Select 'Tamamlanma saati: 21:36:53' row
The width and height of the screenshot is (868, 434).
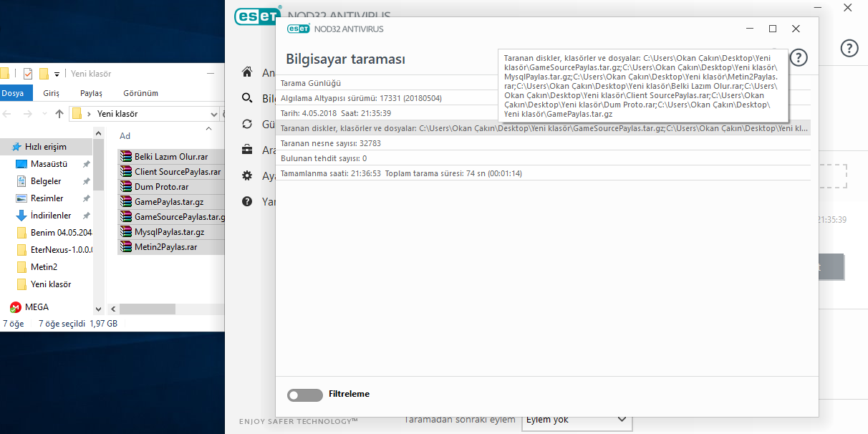point(545,173)
